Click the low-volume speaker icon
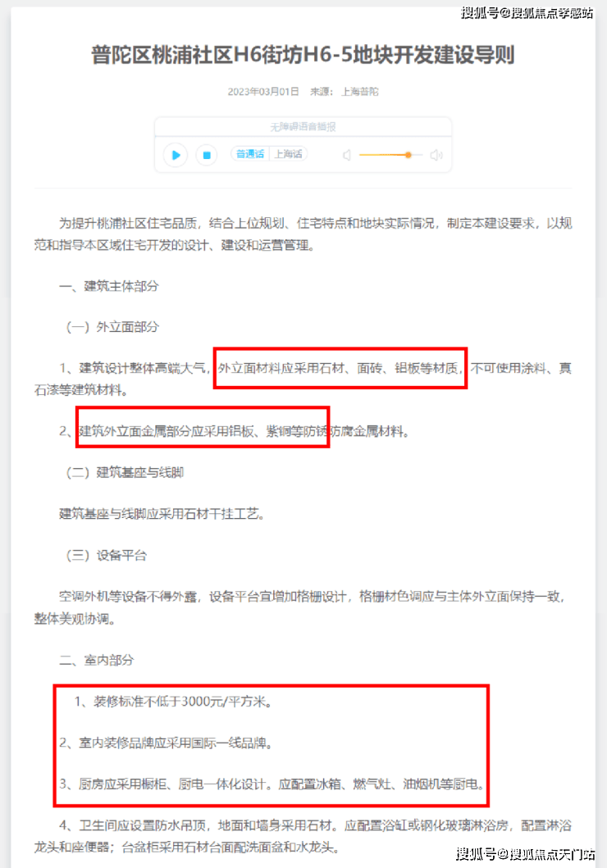Screen dimensions: 607x868 [347, 155]
